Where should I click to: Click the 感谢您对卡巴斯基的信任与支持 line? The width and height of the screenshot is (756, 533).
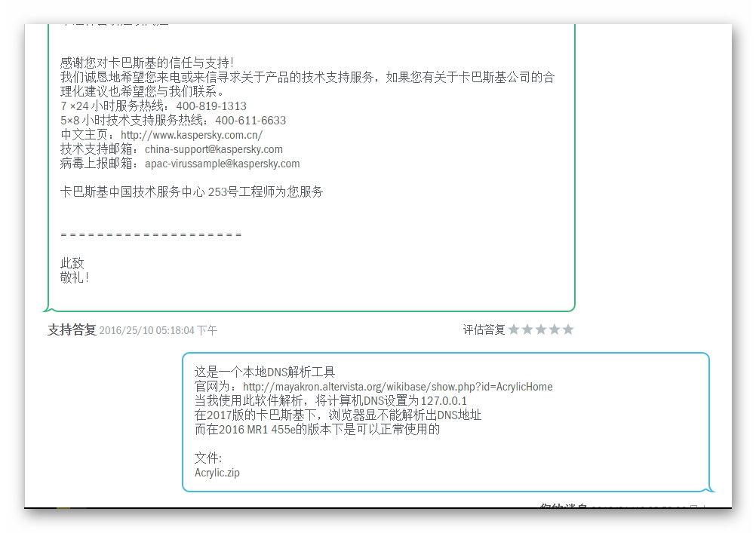[x=146, y=63]
